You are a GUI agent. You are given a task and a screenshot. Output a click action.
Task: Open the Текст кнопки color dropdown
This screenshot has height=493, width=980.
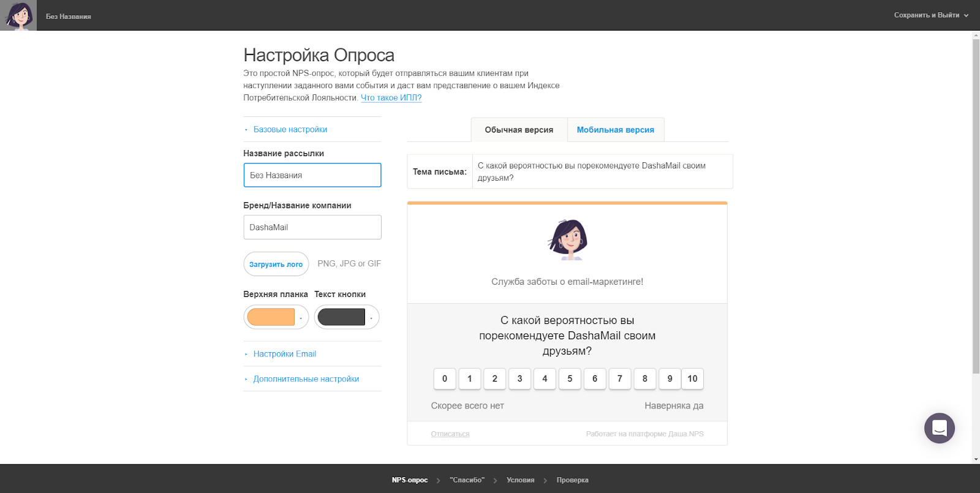pos(371,318)
